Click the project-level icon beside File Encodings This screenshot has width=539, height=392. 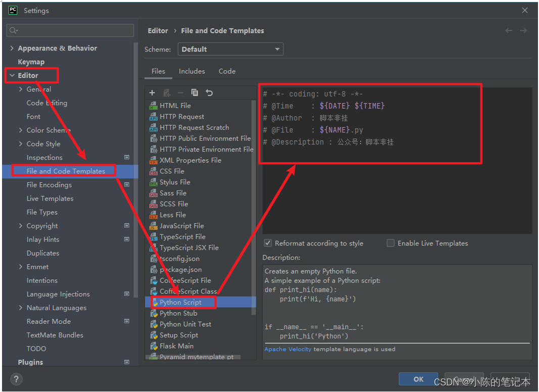[127, 185]
